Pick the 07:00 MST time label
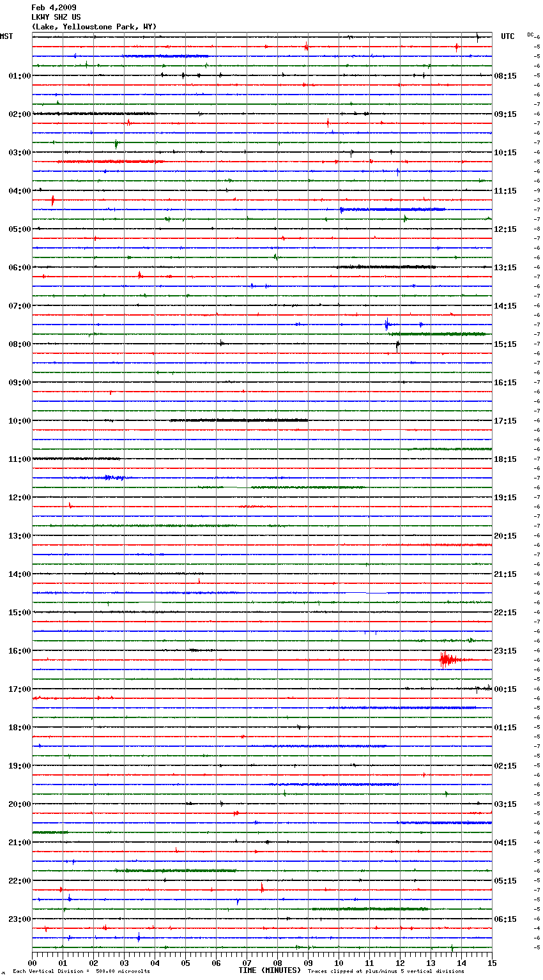Viewport: 543px width, 980px height. pyautogui.click(x=20, y=306)
